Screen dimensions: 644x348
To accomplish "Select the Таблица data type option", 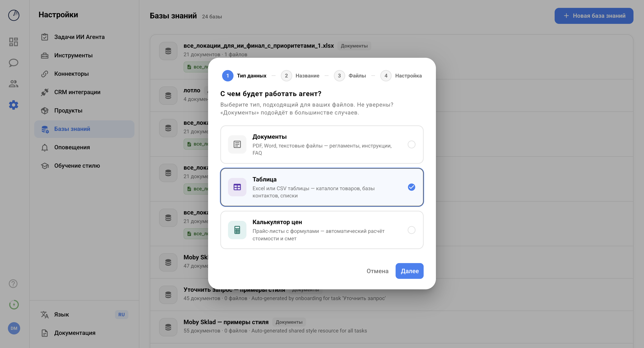I will [x=322, y=187].
